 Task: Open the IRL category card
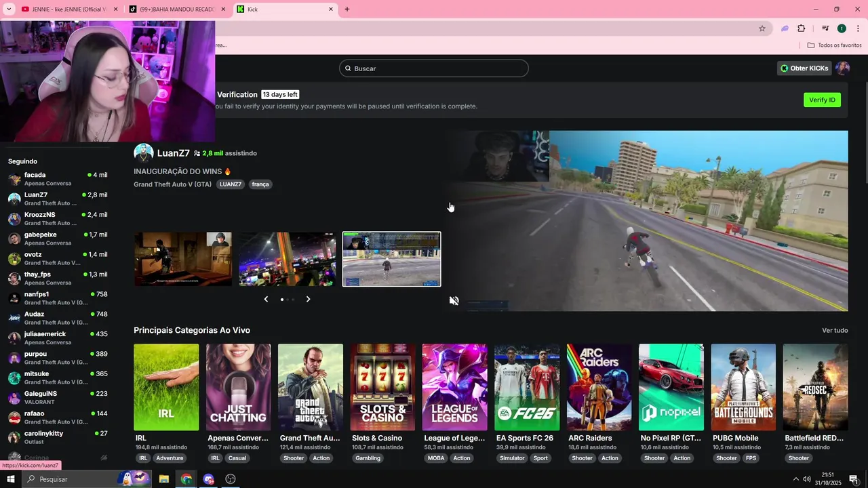(166, 387)
